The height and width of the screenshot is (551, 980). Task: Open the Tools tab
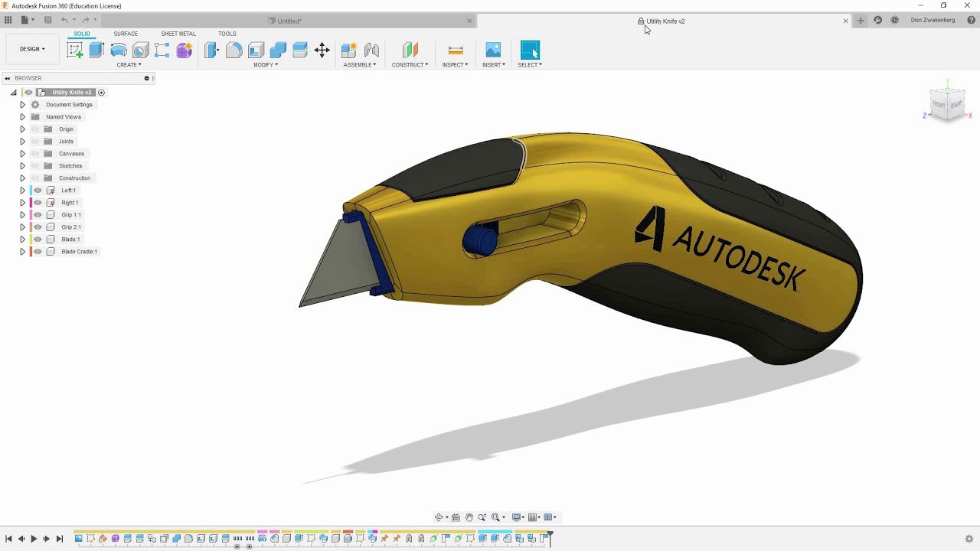227,34
